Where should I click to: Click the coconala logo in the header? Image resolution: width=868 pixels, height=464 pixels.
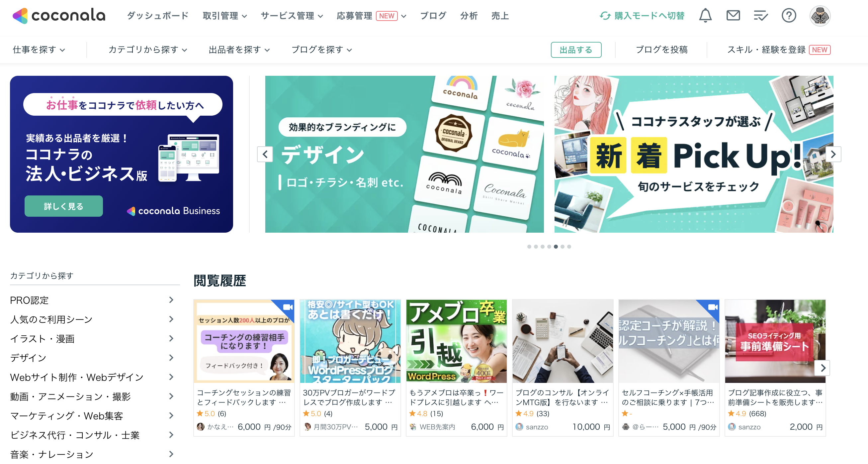(x=59, y=16)
